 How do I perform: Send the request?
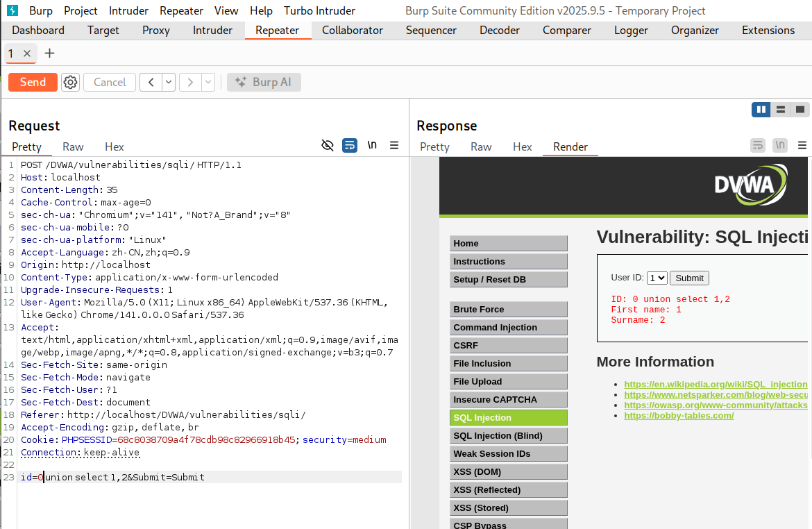point(33,83)
